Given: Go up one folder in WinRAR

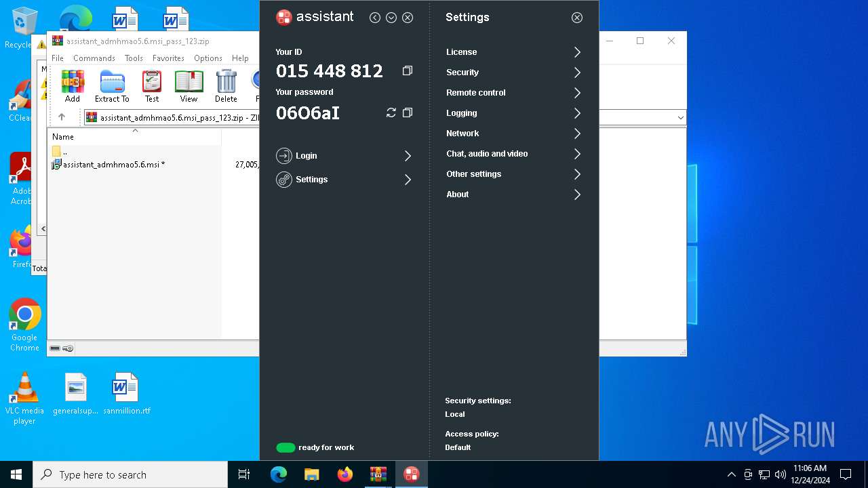Looking at the screenshot, I should click(x=62, y=117).
